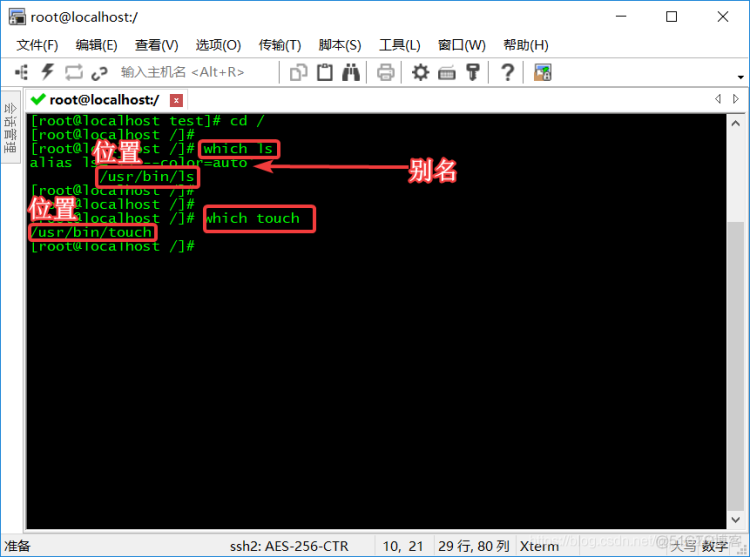
Task: Maximize the SecureCRT window
Action: tap(672, 17)
